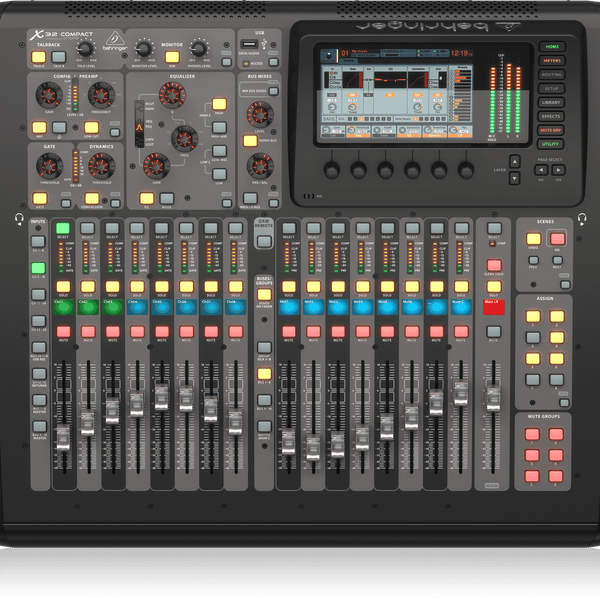Select the Group DCA 1-8 layer button
This screenshot has height=600, width=600.
pyautogui.click(x=264, y=347)
